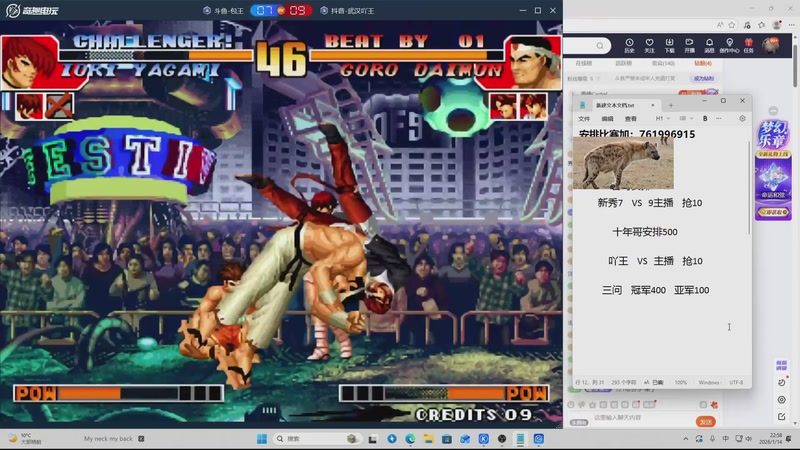Click the edit feedback icon in Douyu sidebar

[x=781, y=417]
